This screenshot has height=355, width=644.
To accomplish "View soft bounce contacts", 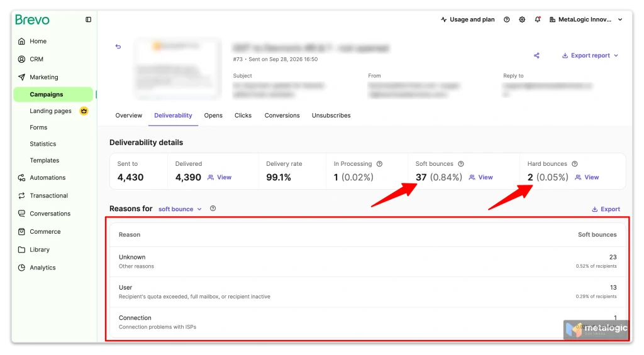I will [x=480, y=177].
